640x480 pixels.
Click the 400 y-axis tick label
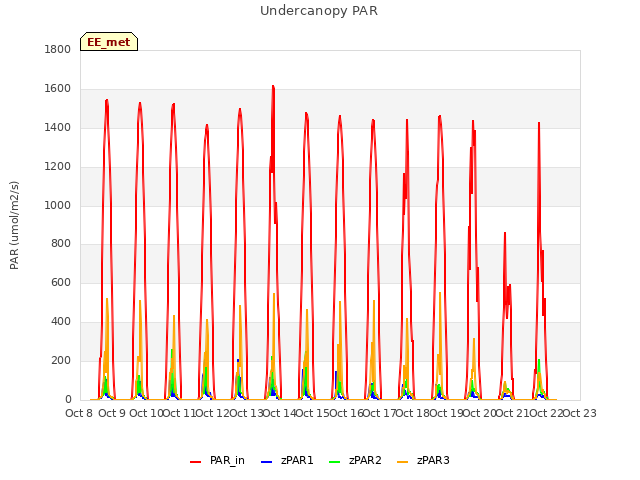(61, 322)
